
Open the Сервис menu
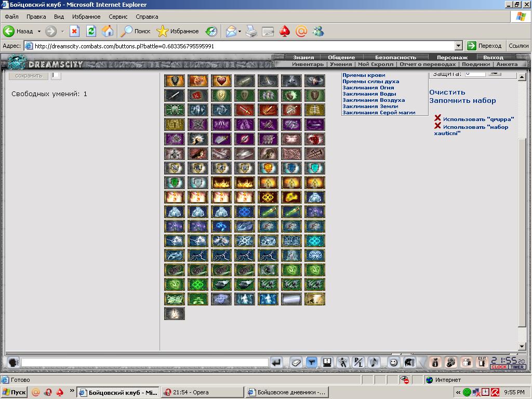point(118,17)
